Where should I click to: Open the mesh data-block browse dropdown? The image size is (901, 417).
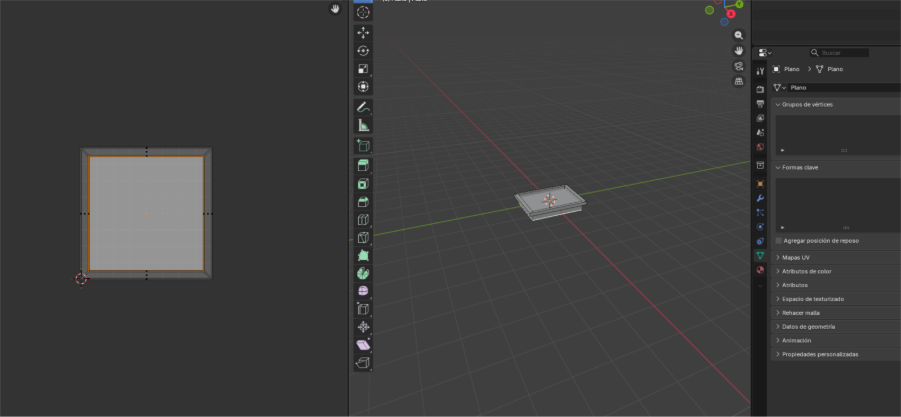point(780,88)
